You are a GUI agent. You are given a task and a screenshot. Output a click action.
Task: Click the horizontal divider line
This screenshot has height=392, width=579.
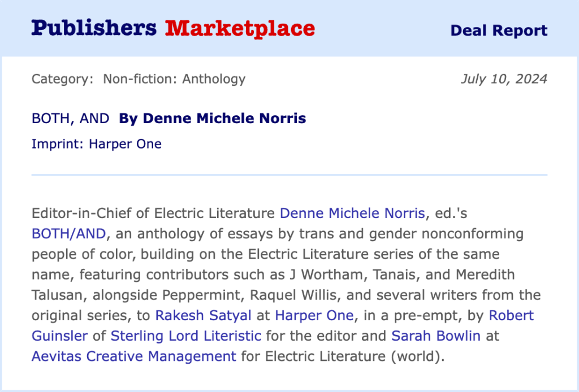coord(289,175)
